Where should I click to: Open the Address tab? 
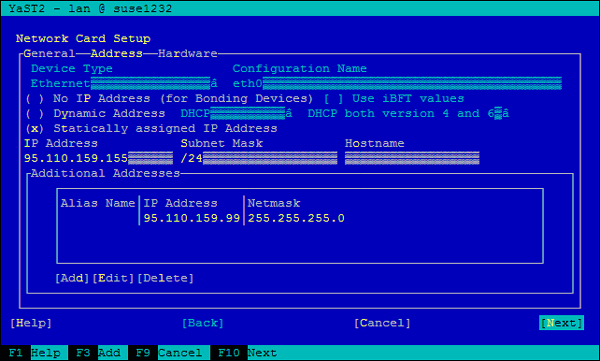[116, 53]
